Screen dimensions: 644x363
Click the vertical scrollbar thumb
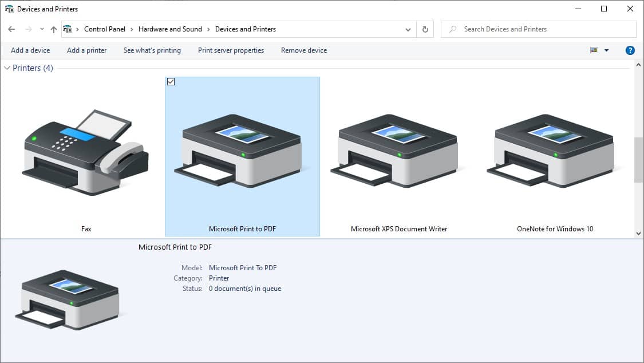(638, 160)
